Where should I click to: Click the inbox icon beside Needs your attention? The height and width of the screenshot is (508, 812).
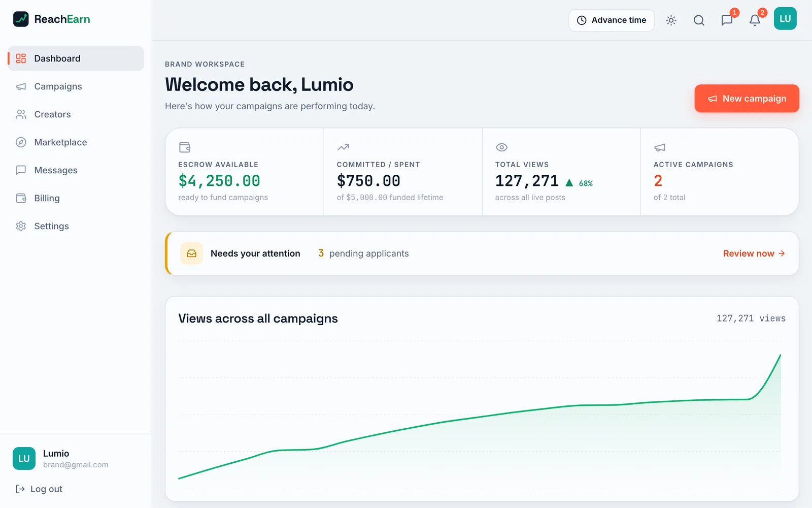pos(191,253)
